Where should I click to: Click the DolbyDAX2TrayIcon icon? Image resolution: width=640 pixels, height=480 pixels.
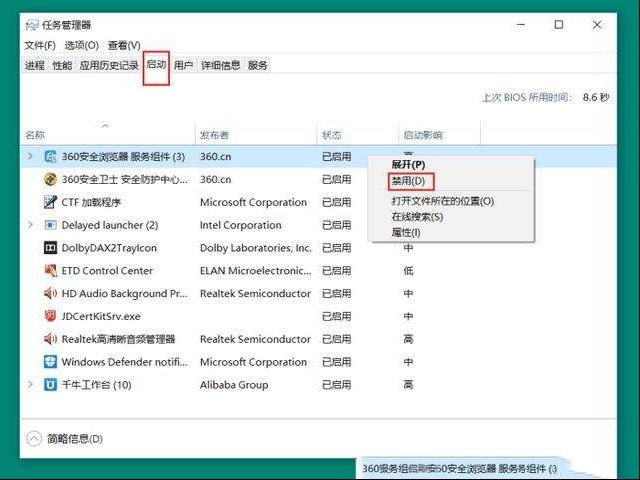50,248
